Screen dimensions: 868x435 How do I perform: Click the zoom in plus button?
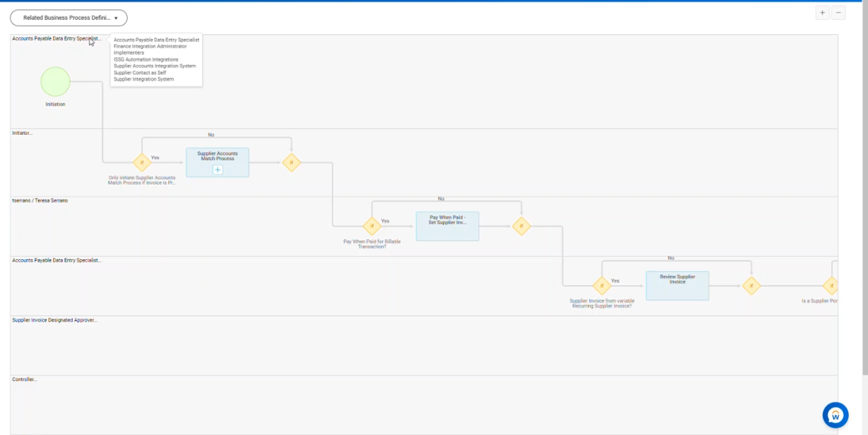tap(823, 13)
